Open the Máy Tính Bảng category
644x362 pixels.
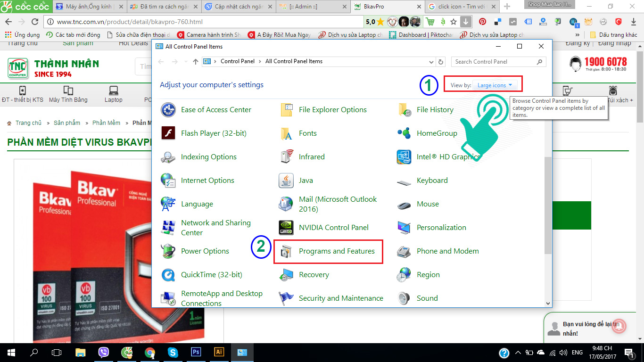[68, 94]
